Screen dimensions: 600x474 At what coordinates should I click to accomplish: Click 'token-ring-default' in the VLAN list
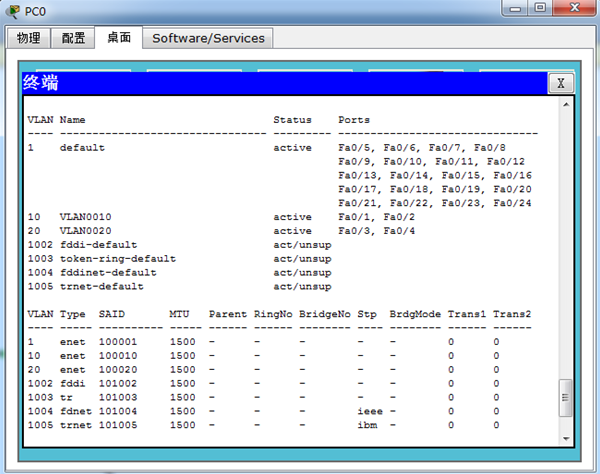(117, 259)
